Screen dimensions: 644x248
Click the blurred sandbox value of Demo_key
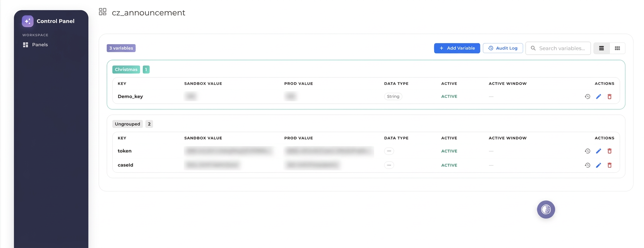click(191, 96)
